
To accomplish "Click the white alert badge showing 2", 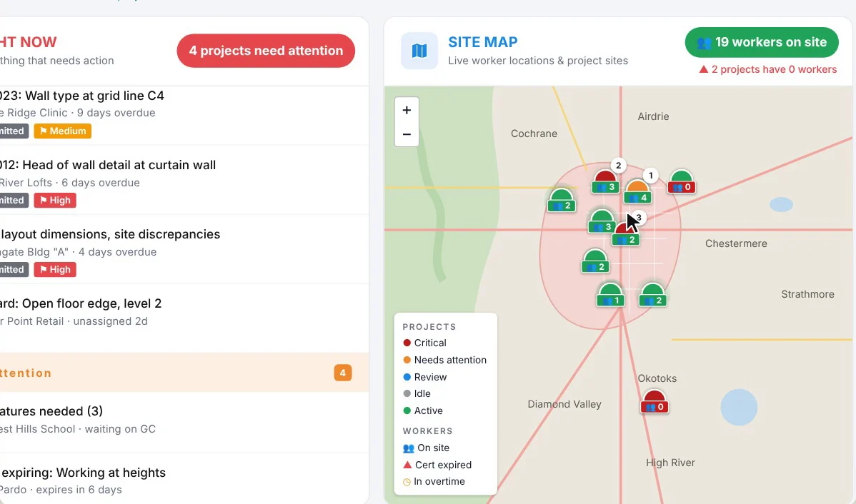I will pos(618,166).
